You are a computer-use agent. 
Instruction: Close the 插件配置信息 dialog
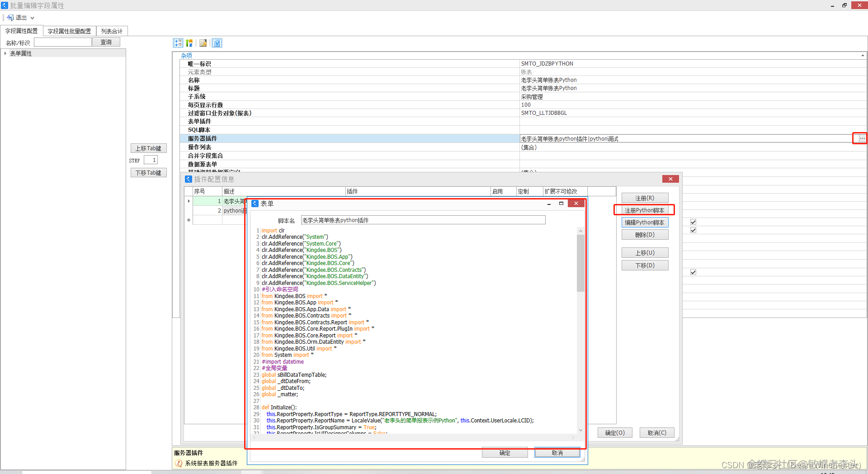[x=670, y=179]
